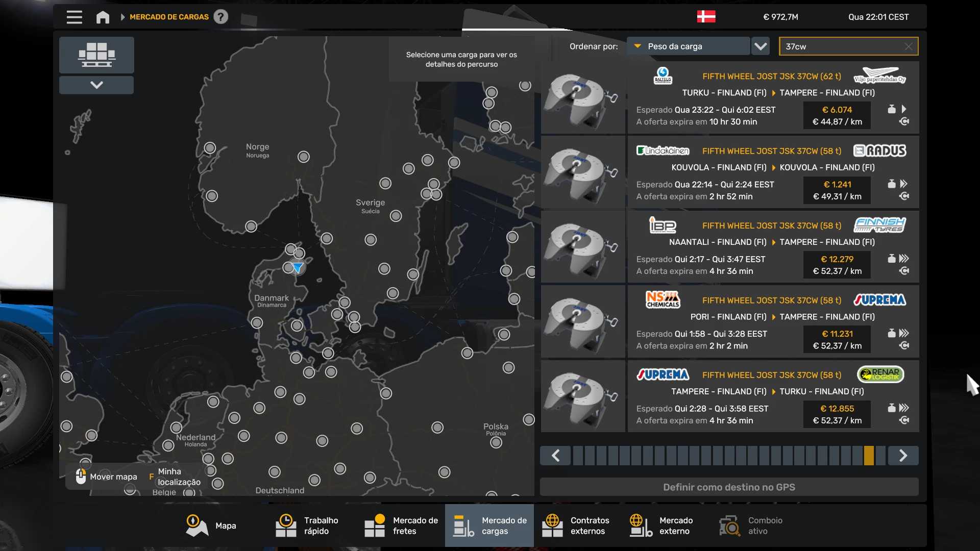Click the Danish flag icon
Screen dimensions: 980x551
[706, 17]
